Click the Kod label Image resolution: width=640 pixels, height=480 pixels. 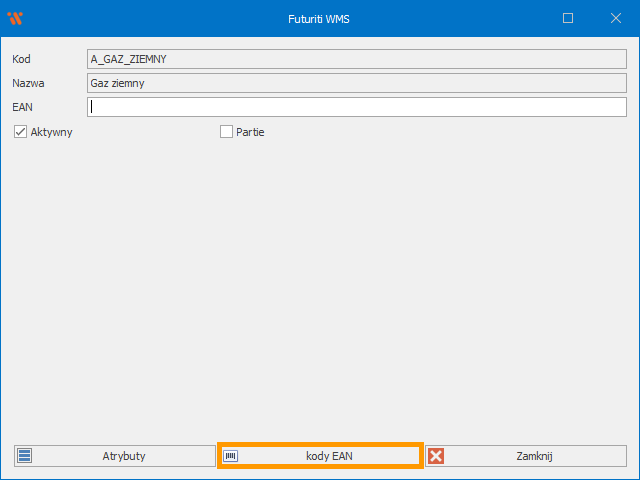[21, 59]
